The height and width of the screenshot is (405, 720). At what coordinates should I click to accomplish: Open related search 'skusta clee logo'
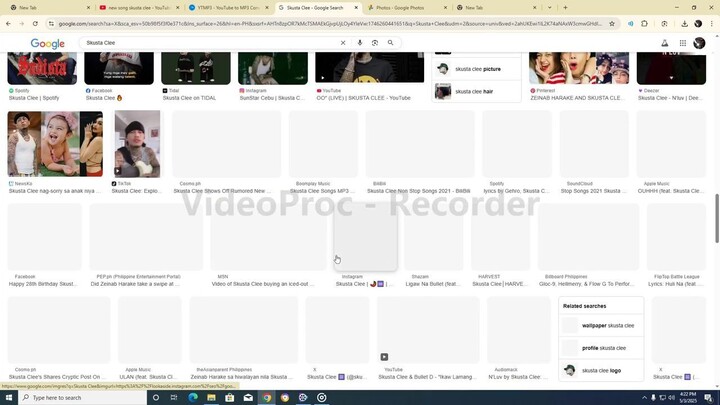601,370
